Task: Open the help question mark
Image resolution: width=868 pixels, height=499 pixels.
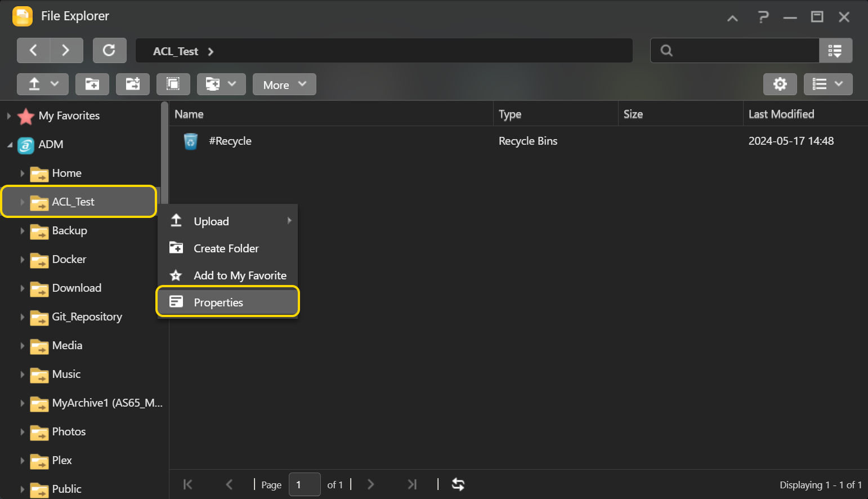Action: click(x=763, y=17)
